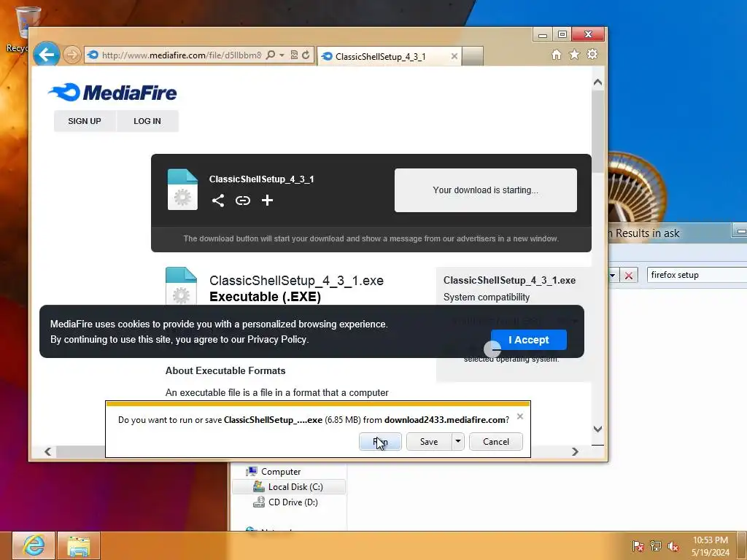Click the share icon under file name

pyautogui.click(x=217, y=201)
